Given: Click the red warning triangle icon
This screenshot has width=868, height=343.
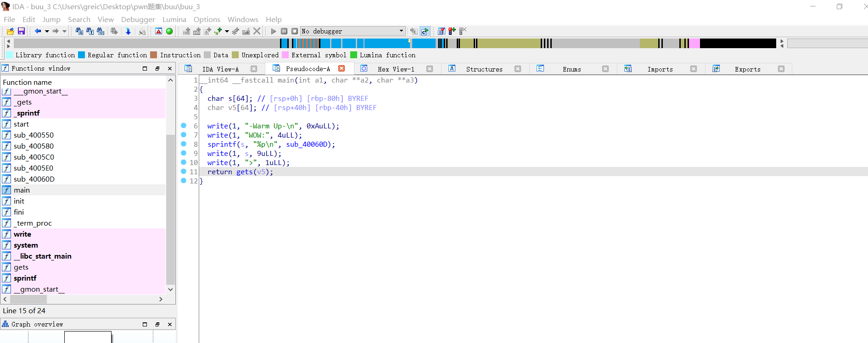Looking at the screenshot, I should 158,31.
